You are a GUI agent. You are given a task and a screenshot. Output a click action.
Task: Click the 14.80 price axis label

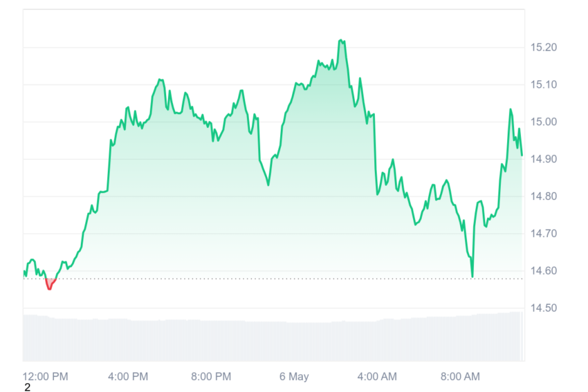pos(543,196)
